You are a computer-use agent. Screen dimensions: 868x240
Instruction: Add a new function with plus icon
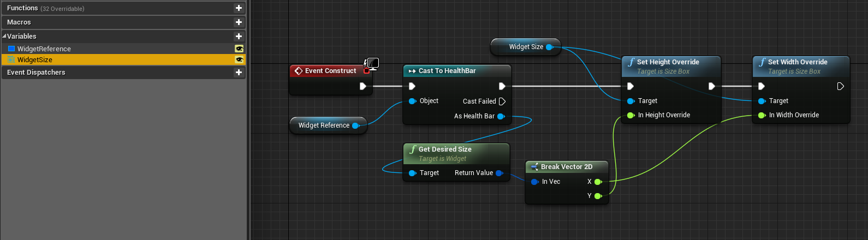[239, 8]
